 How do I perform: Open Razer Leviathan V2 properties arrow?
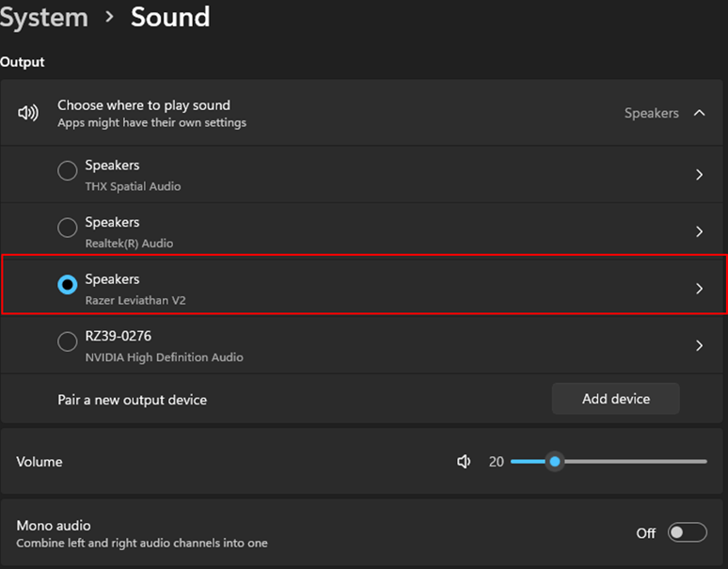point(699,289)
